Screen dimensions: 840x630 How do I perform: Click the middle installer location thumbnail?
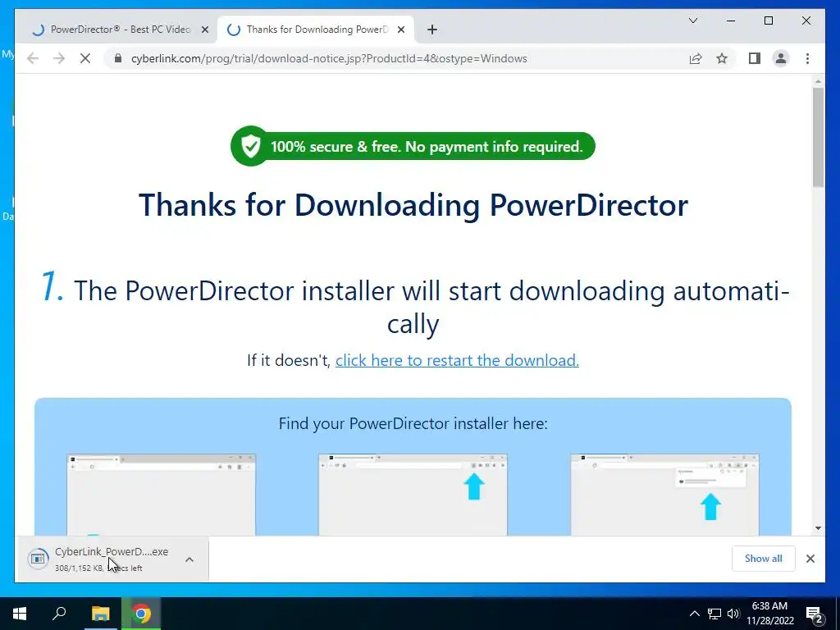point(413,495)
